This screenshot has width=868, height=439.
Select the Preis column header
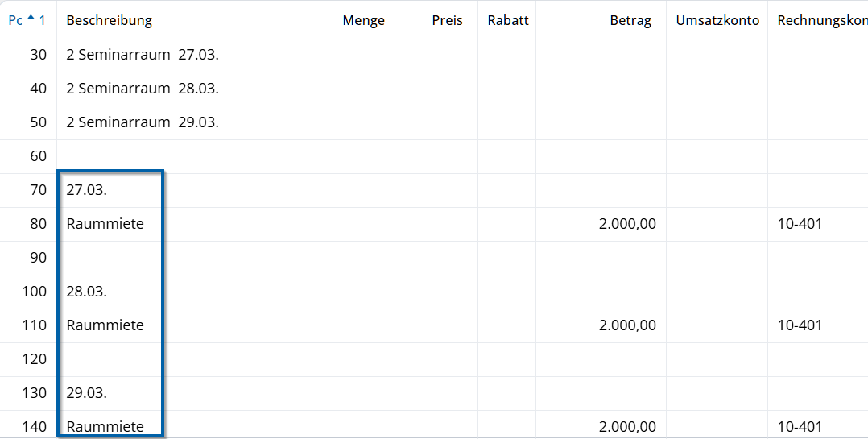447,20
